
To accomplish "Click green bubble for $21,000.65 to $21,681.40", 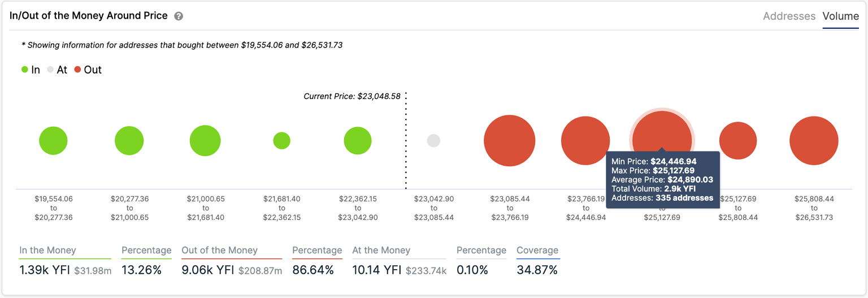I will 205,141.
